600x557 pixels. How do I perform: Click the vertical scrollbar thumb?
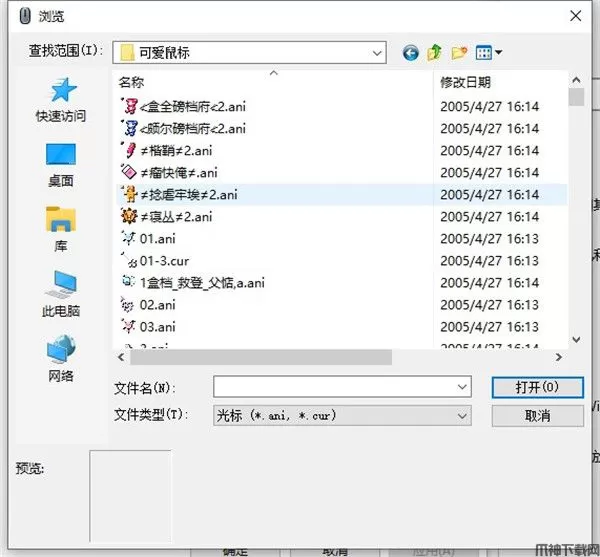click(x=576, y=97)
